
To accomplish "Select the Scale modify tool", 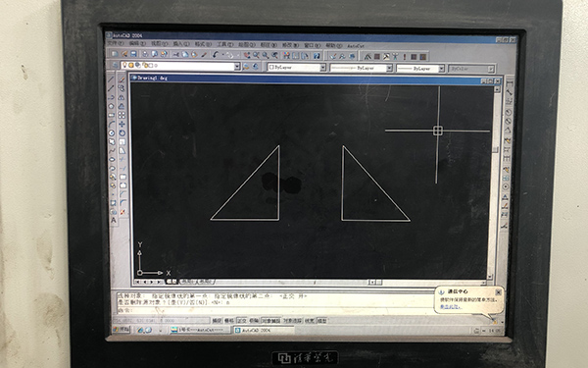I will 122,142.
